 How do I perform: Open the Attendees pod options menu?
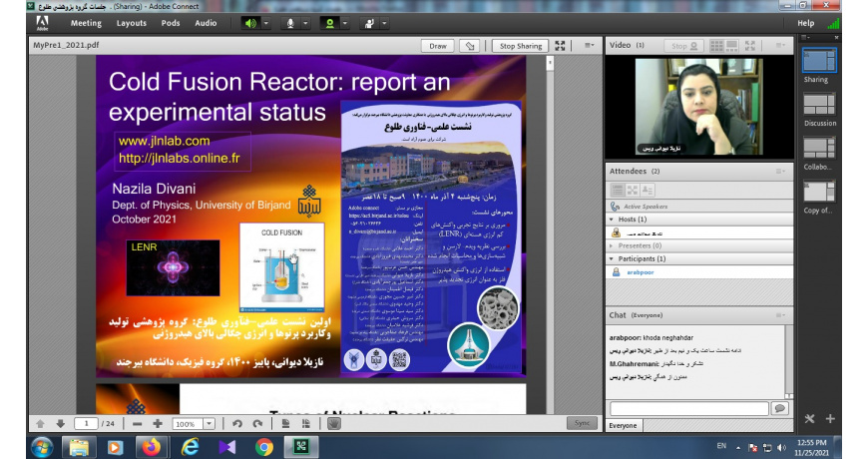(780, 171)
